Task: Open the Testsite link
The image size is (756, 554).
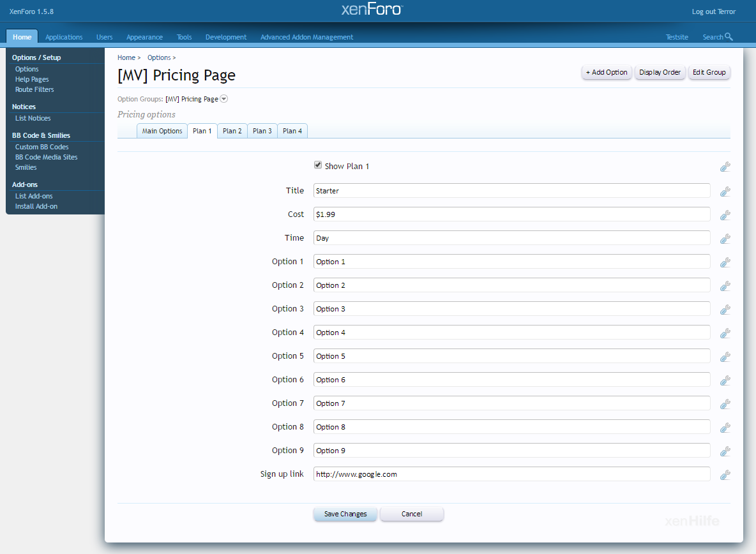Action: pos(677,37)
